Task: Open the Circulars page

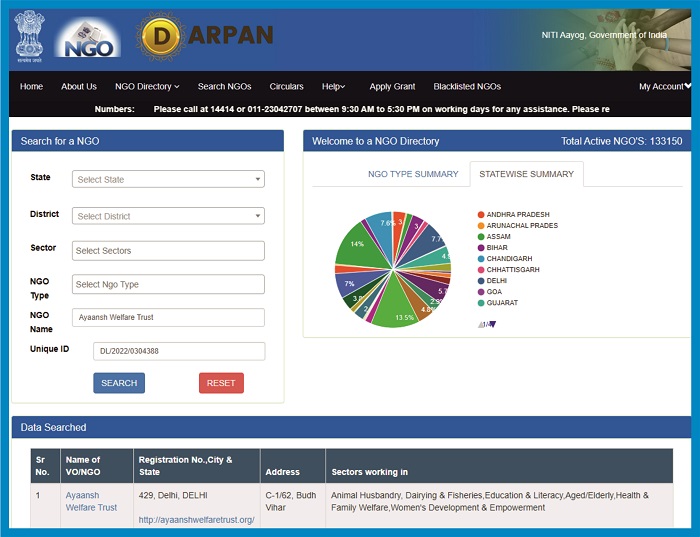Action: point(286,87)
